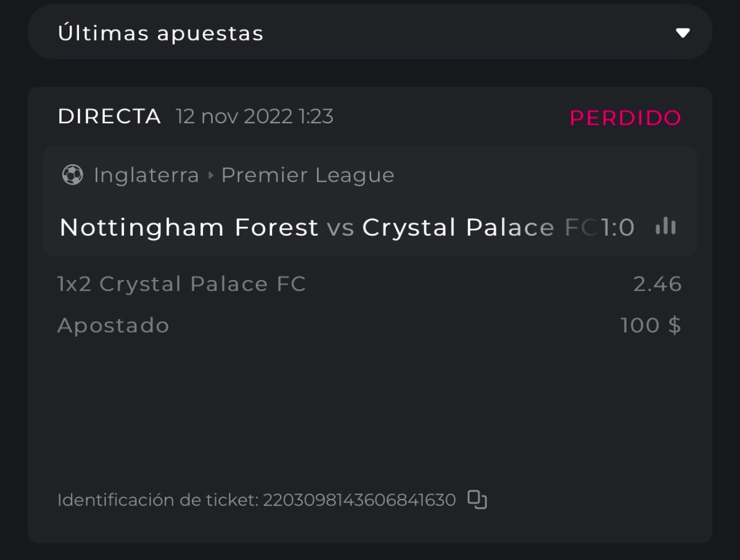Click the Apostado label
The image size is (740, 560).
113,325
